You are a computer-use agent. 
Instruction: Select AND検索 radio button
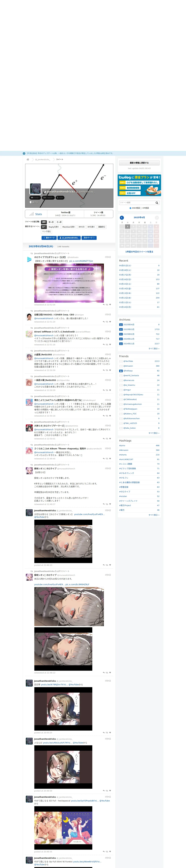(130, 208)
